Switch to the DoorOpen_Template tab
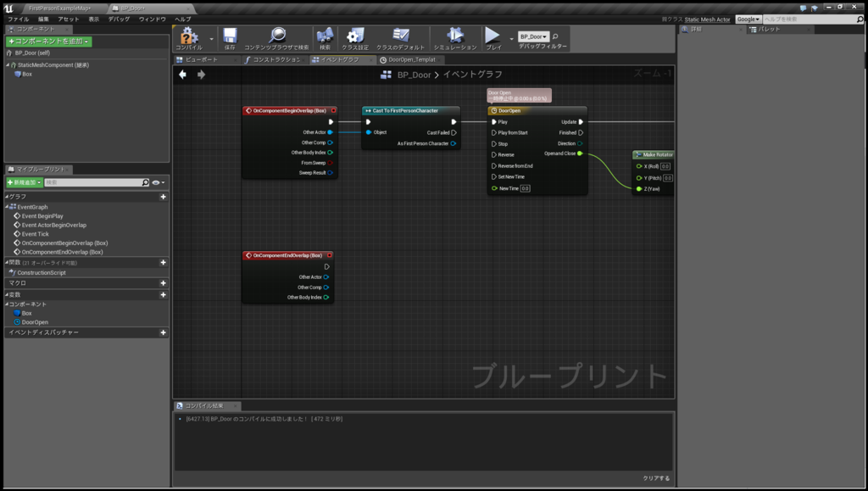This screenshot has height=491, width=868. pyautogui.click(x=411, y=59)
